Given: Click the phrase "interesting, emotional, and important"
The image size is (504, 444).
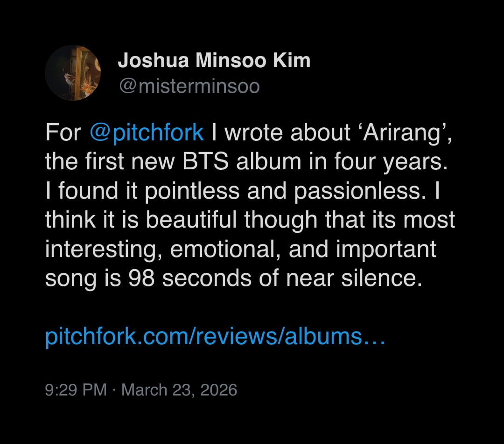Looking at the screenshot, I should (x=240, y=250).
